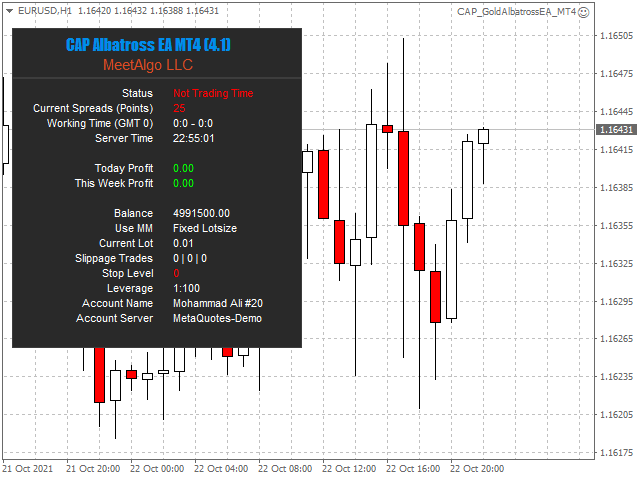Screen dimensions: 640x480
Task: Click the 1.16505 price scale label
Action: coord(616,36)
